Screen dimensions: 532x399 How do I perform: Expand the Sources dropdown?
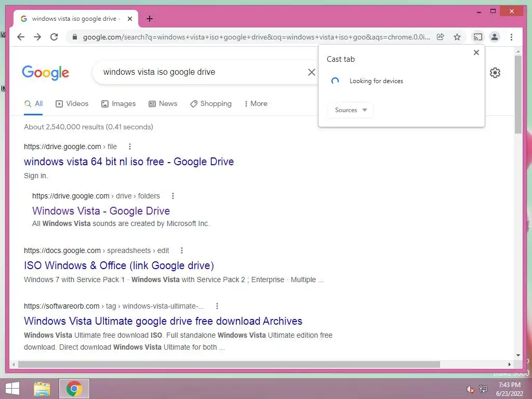(350, 110)
